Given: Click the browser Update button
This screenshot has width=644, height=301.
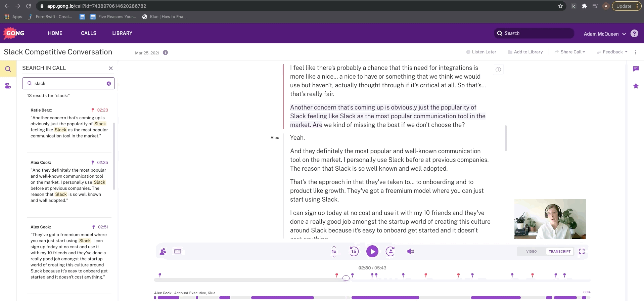Looking at the screenshot, I should coord(627,6).
